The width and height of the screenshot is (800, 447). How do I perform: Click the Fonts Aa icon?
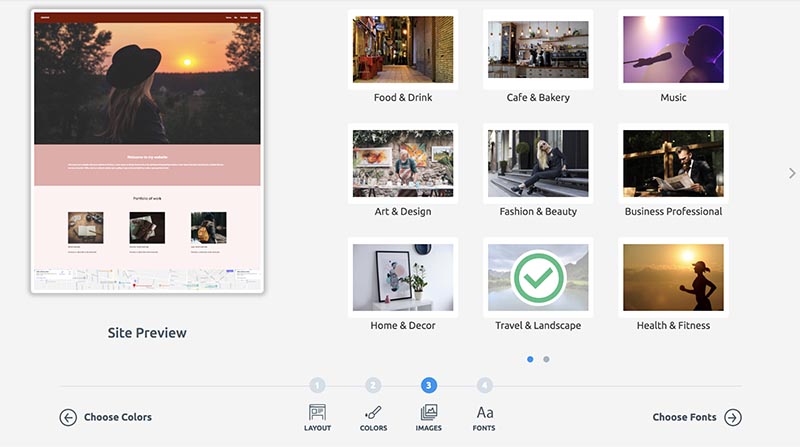(x=484, y=412)
